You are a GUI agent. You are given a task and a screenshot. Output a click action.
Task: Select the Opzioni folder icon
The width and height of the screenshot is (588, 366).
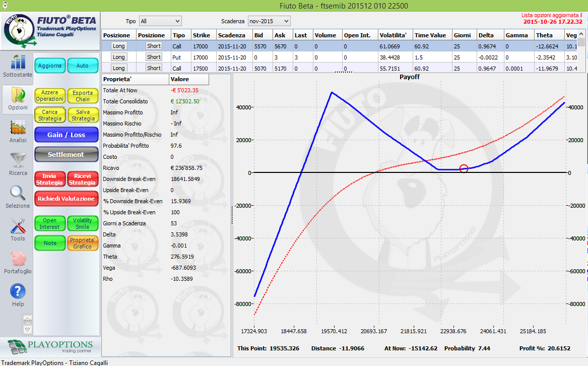(x=18, y=95)
